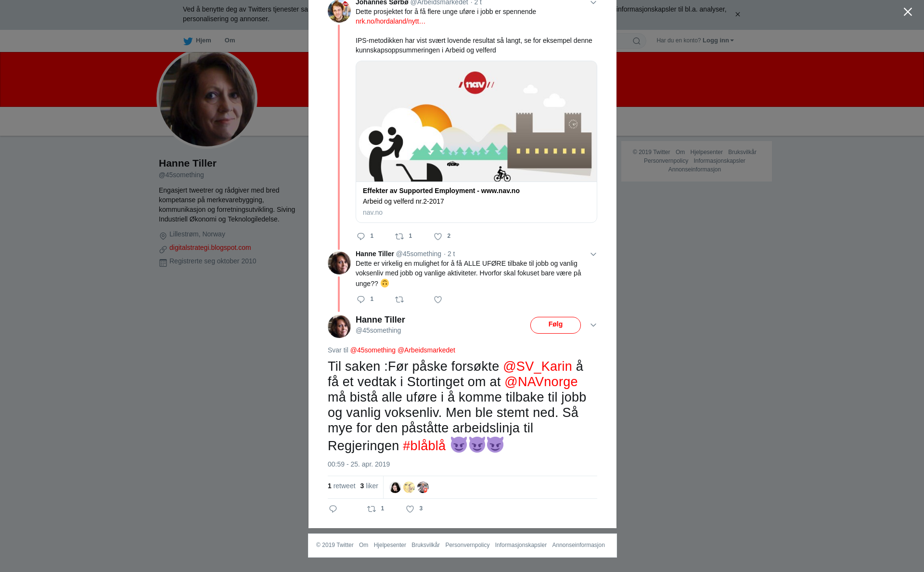Reply to Hanne Tiller's 2 t tweet
The image size is (924, 572).
[361, 299]
